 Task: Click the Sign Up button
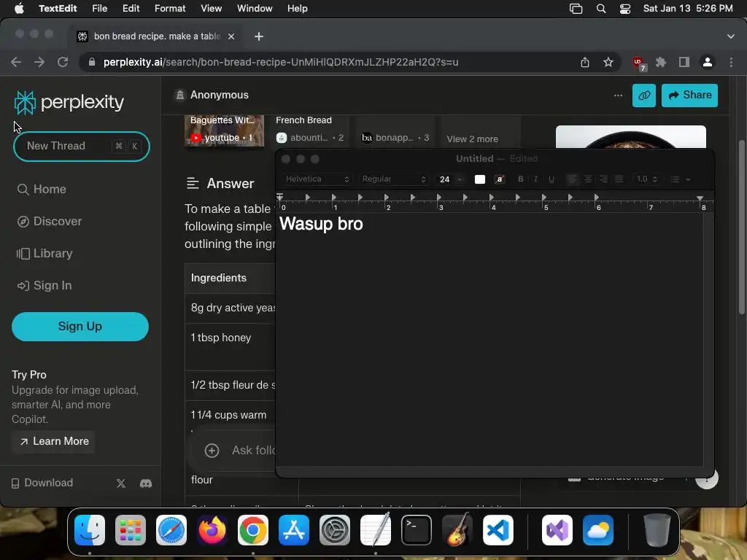[80, 327]
